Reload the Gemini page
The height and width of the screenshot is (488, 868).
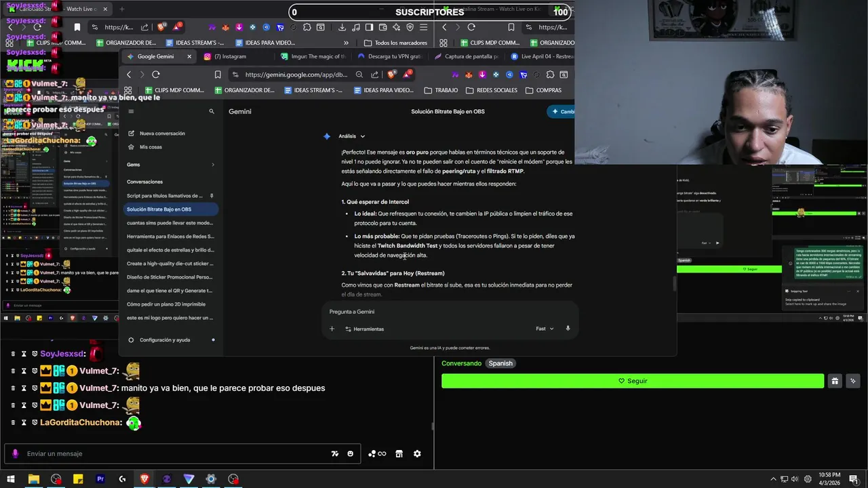point(156,75)
